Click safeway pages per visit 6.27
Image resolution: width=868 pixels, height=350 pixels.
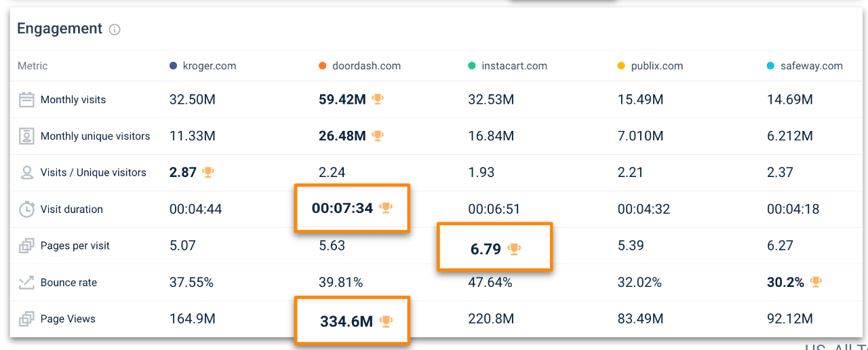point(780,246)
